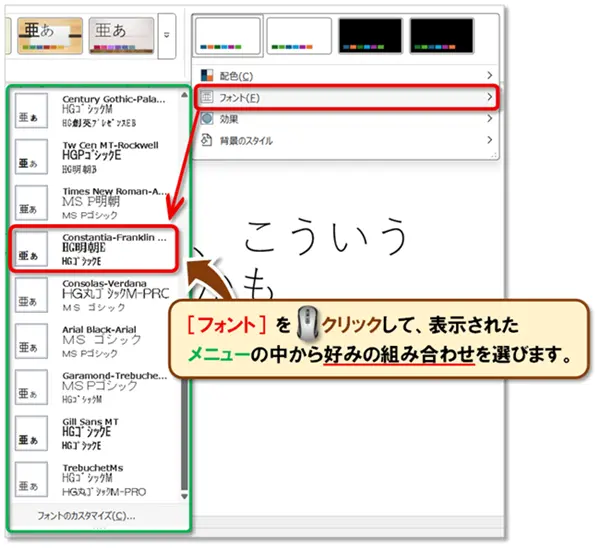The height and width of the screenshot is (548, 600).
Task: Click the 亜あ preview for TrebuchetMs
Action: click(31, 480)
